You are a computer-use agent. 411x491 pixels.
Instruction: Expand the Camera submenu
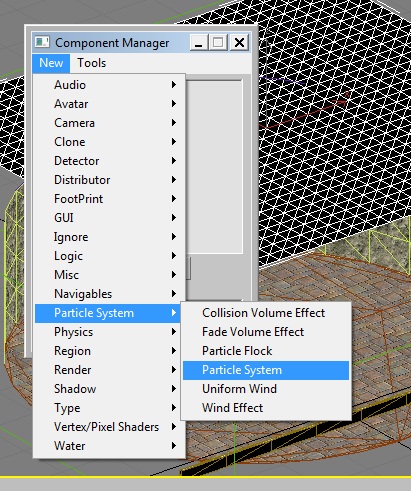[x=109, y=123]
